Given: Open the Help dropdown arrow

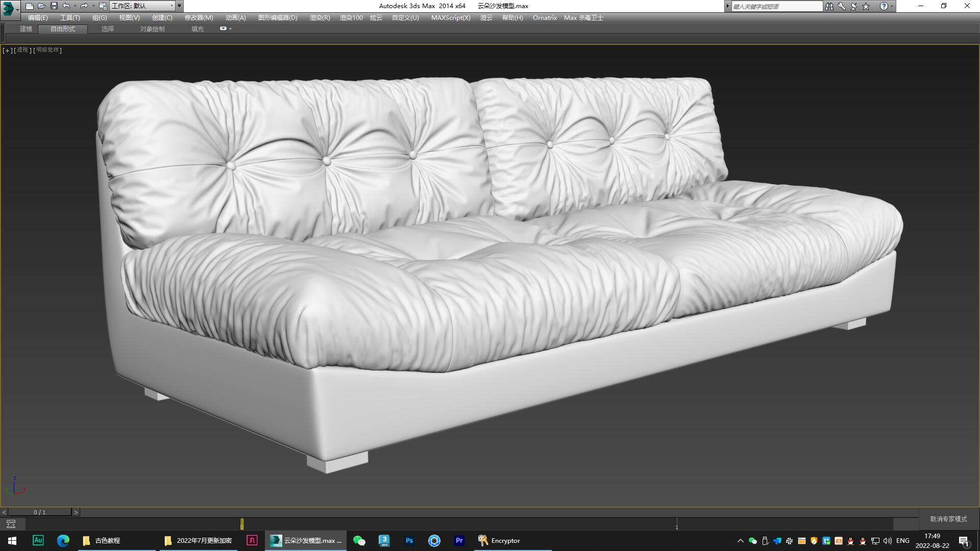Looking at the screenshot, I should [x=892, y=6].
